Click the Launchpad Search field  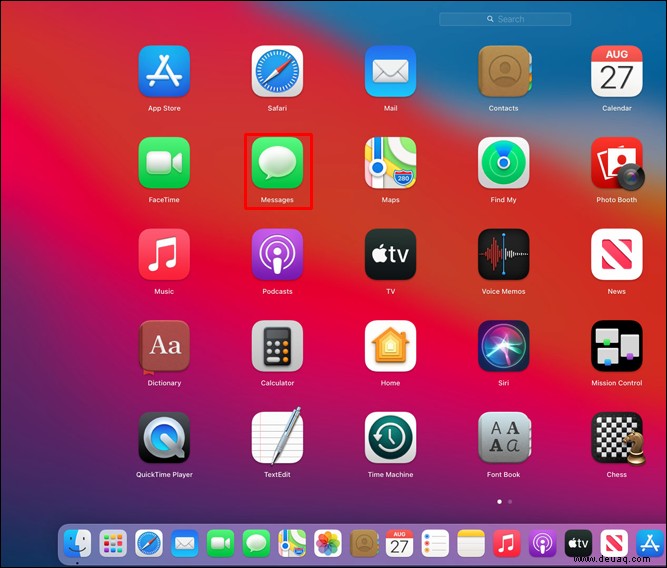(505, 19)
